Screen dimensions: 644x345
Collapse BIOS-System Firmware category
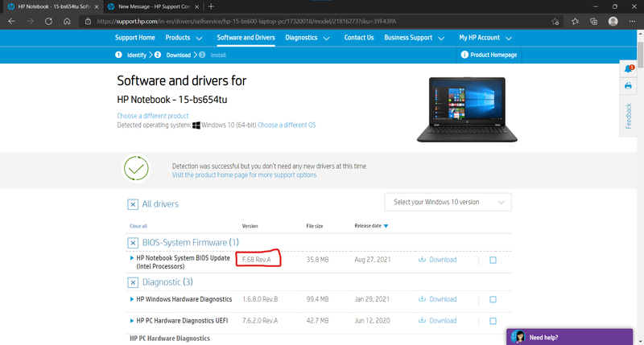click(x=133, y=243)
